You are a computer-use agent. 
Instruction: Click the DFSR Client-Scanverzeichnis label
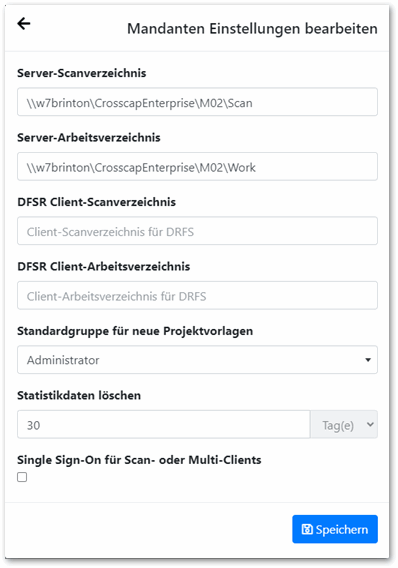coord(97,202)
